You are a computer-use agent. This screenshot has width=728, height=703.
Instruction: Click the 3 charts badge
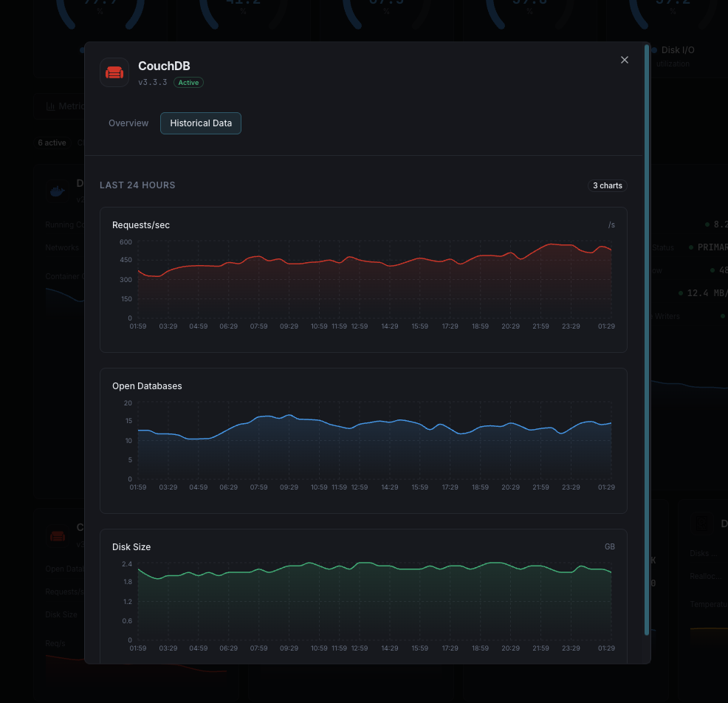608,185
